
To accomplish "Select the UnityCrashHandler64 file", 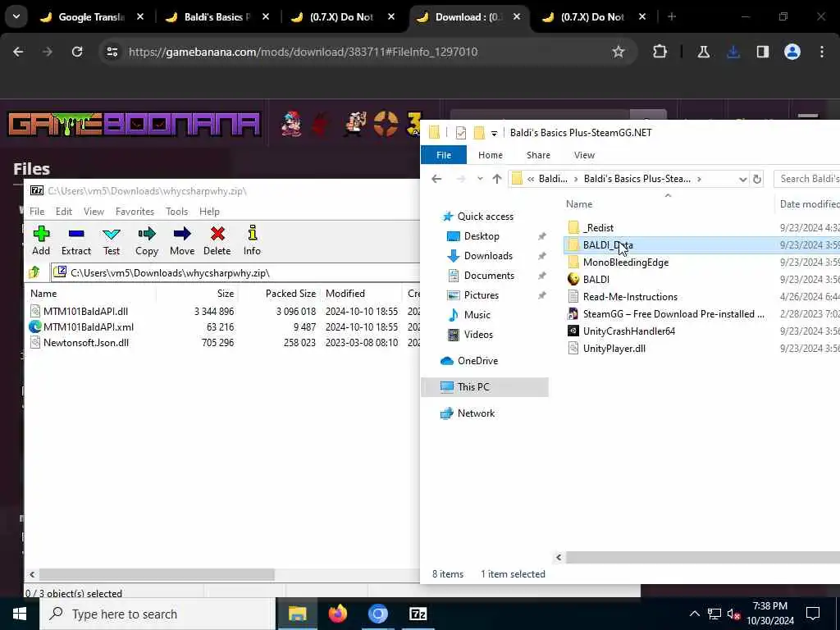I will point(629,331).
